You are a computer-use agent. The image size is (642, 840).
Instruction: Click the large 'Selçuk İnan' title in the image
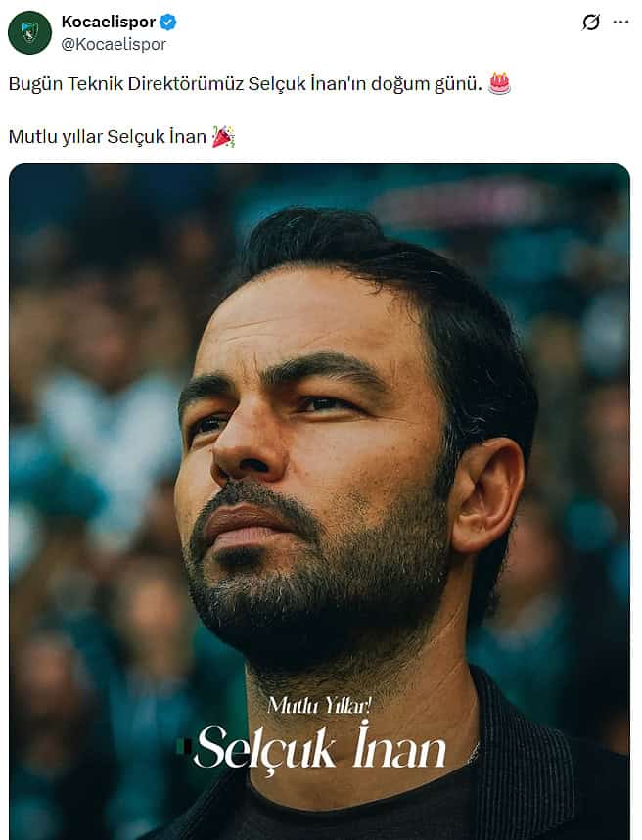[x=320, y=748]
